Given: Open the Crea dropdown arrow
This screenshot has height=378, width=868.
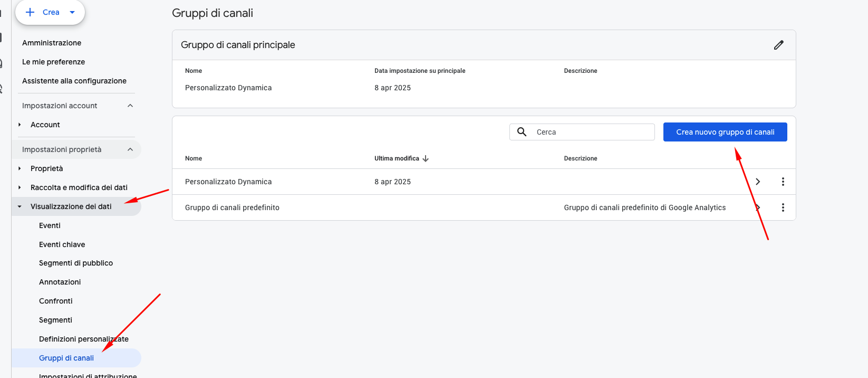Looking at the screenshot, I should click(x=72, y=12).
